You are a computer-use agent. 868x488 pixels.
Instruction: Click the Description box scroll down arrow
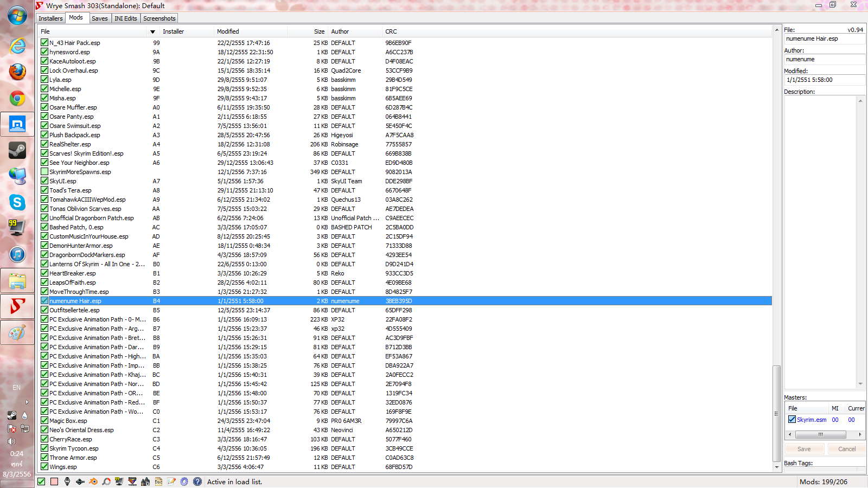click(x=860, y=384)
